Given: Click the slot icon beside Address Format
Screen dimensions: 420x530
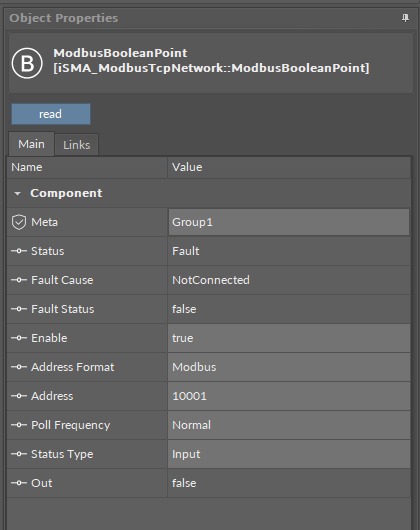Looking at the screenshot, I should pyautogui.click(x=19, y=367).
